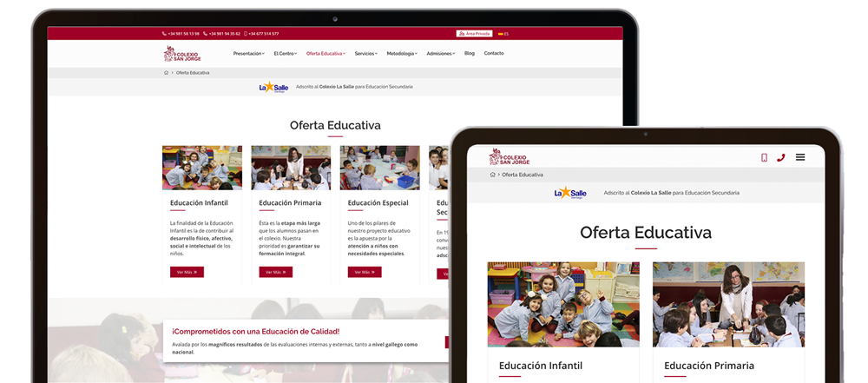Click Ver Más under Educación Infantil
The image size is (868, 383).
[x=187, y=272]
